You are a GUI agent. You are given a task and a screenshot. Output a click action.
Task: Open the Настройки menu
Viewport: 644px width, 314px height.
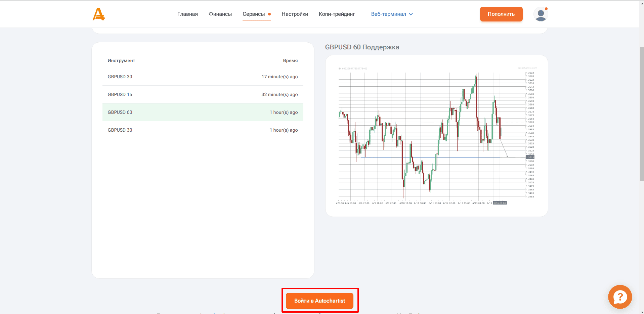[295, 14]
